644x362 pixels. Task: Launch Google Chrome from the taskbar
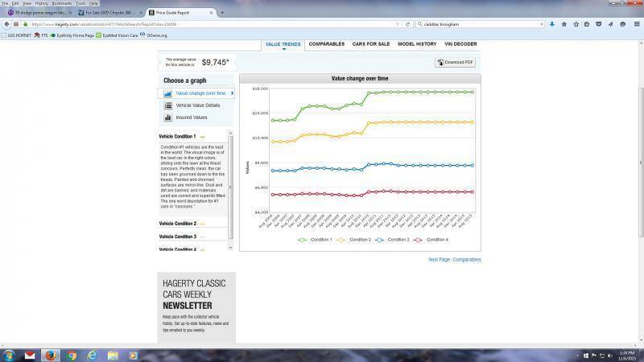tap(71, 355)
